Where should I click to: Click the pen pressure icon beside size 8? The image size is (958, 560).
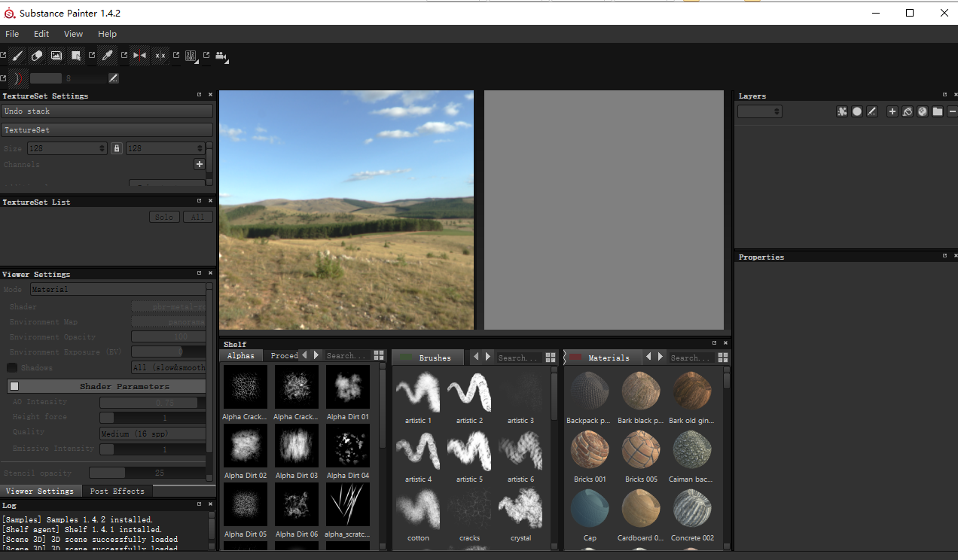[x=114, y=78]
